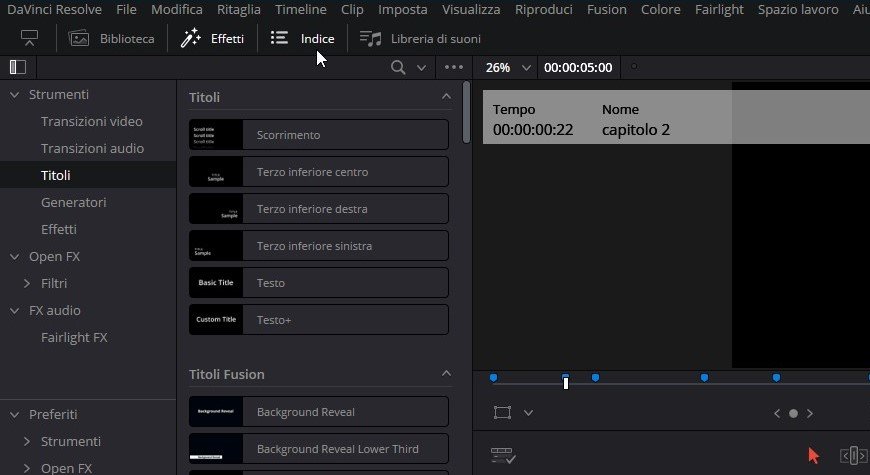Screen dimensions: 870x475
Task: Click the effects list vertical scrollbar
Action: [466, 112]
